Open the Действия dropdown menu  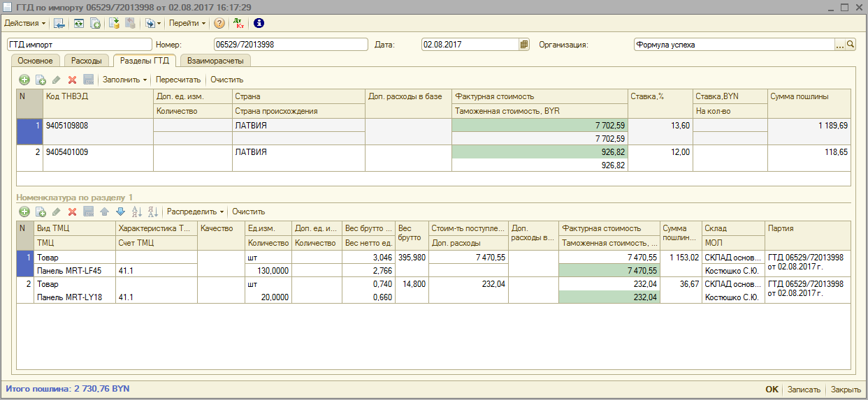[x=26, y=23]
